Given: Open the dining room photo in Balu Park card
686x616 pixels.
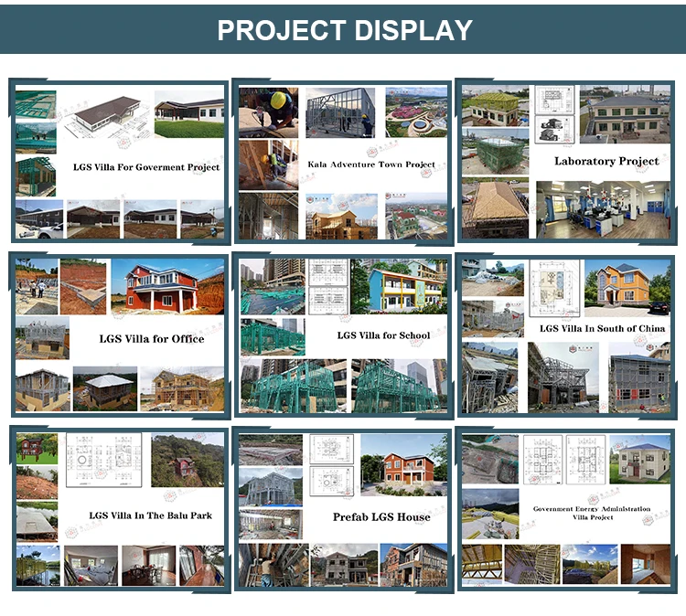Looking at the screenshot, I should (x=149, y=566).
